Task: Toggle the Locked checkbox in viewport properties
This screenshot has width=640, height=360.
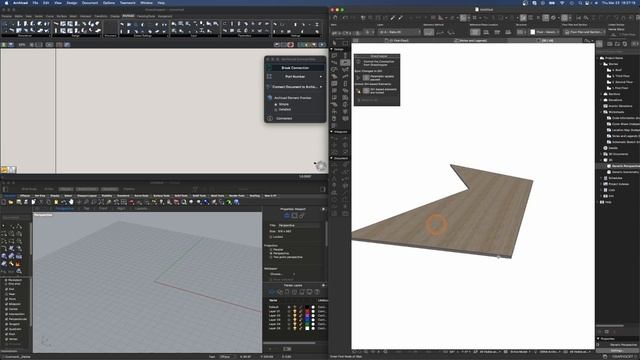Action: click(x=271, y=237)
